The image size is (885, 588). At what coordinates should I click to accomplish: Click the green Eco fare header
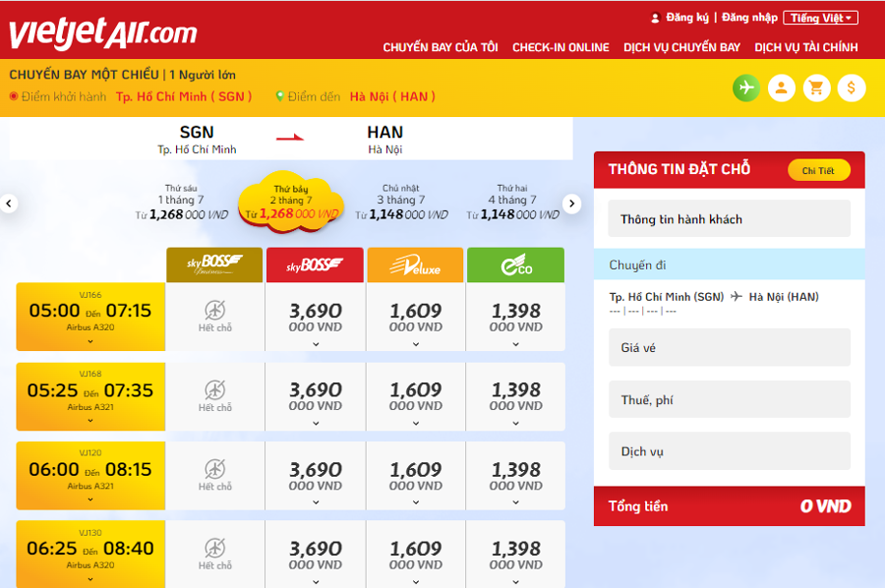515,265
